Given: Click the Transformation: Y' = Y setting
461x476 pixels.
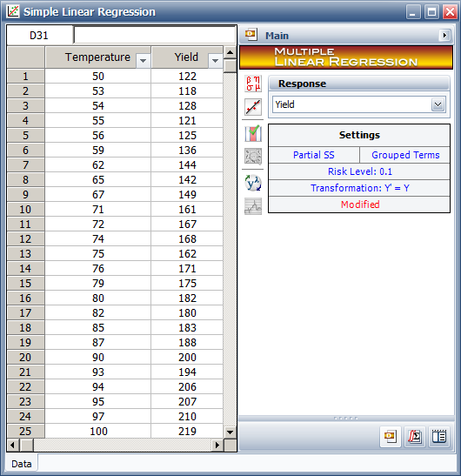Looking at the screenshot, I should [x=359, y=188].
